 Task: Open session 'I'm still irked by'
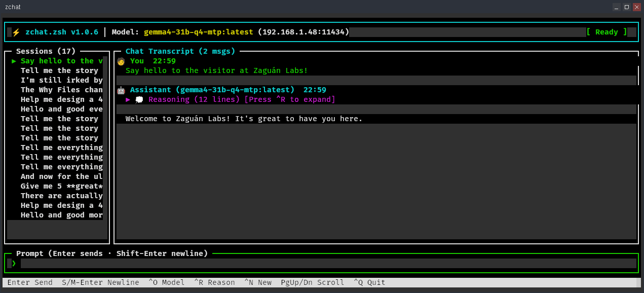[x=62, y=80]
